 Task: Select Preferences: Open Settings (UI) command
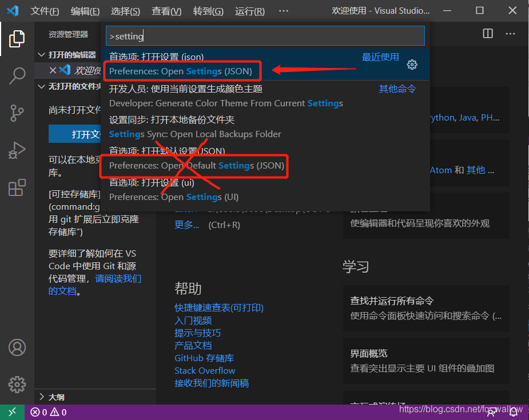click(265, 190)
